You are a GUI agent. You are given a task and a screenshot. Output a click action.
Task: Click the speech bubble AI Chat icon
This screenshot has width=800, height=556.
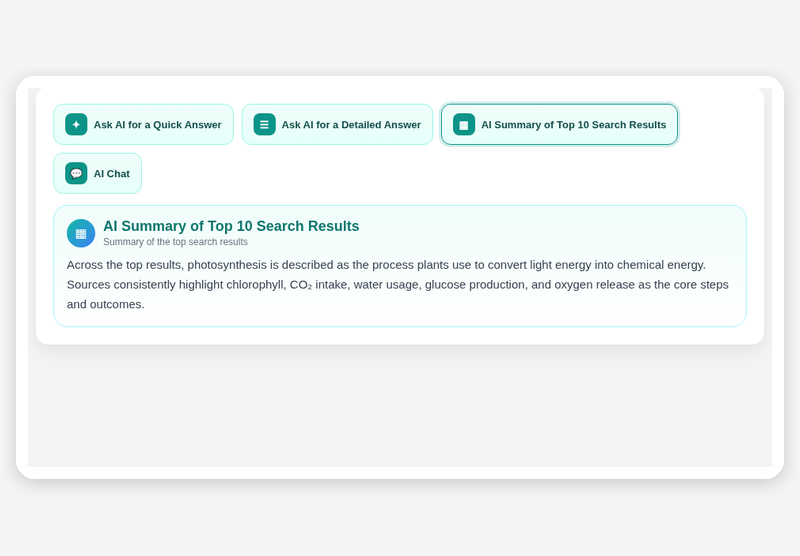tap(76, 173)
